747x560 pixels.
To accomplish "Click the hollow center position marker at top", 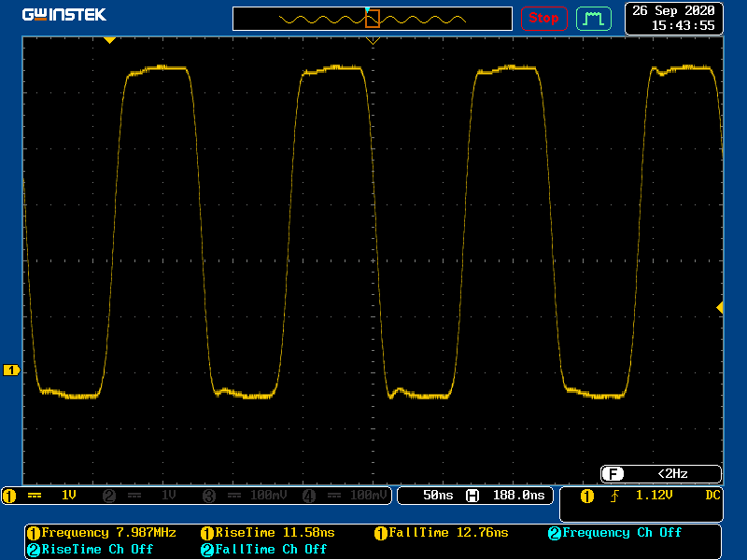I will click(x=373, y=41).
